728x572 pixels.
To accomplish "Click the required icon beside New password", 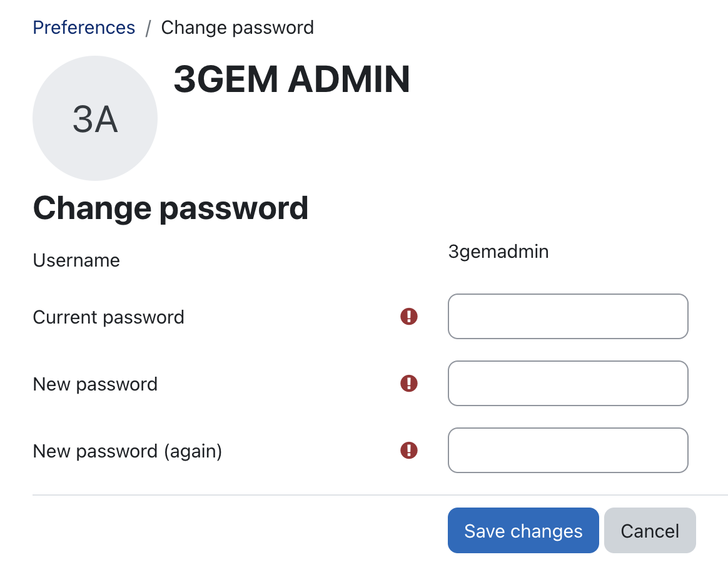I will [408, 383].
